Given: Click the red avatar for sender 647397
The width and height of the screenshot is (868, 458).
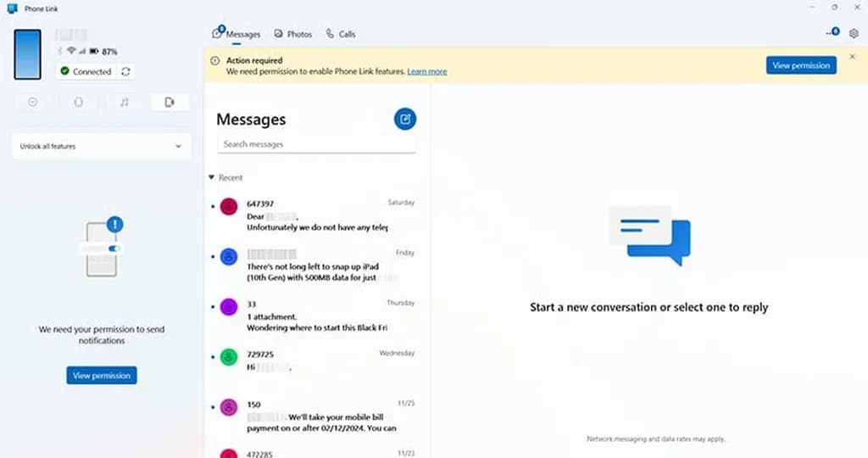Looking at the screenshot, I should point(228,206).
